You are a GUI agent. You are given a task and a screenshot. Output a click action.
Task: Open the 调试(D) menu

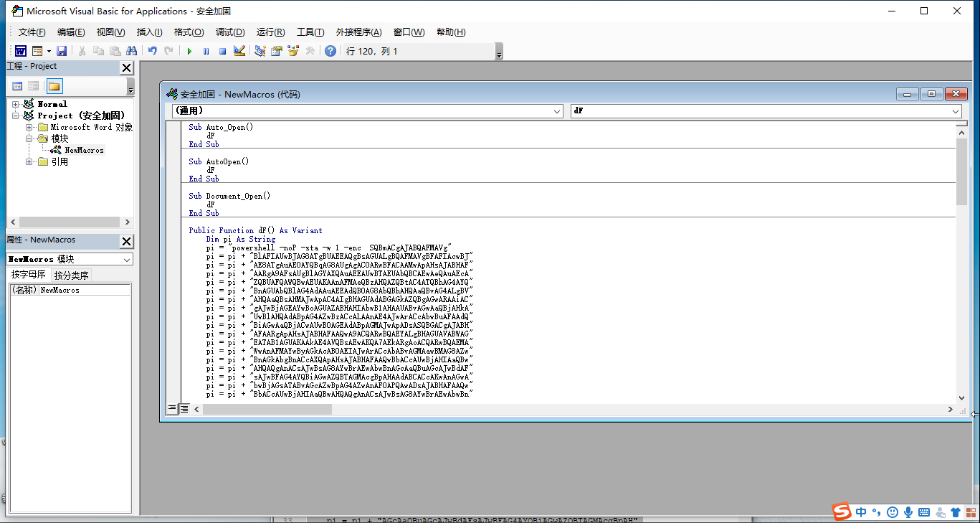click(230, 32)
